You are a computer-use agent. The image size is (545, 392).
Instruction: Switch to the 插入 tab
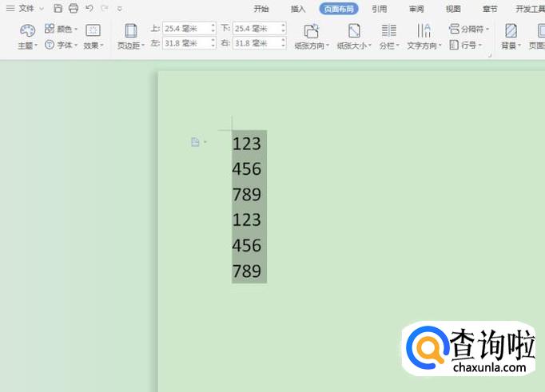pyautogui.click(x=298, y=9)
